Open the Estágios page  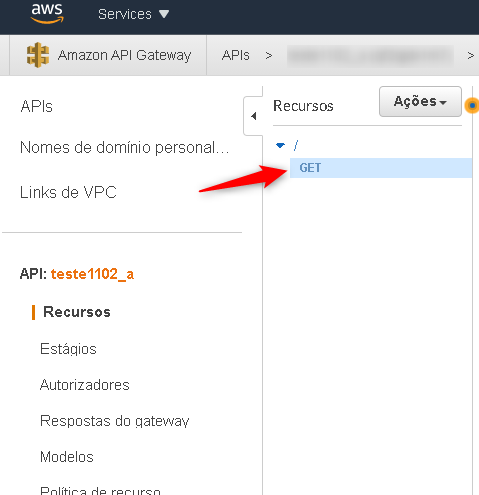pyautogui.click(x=68, y=349)
